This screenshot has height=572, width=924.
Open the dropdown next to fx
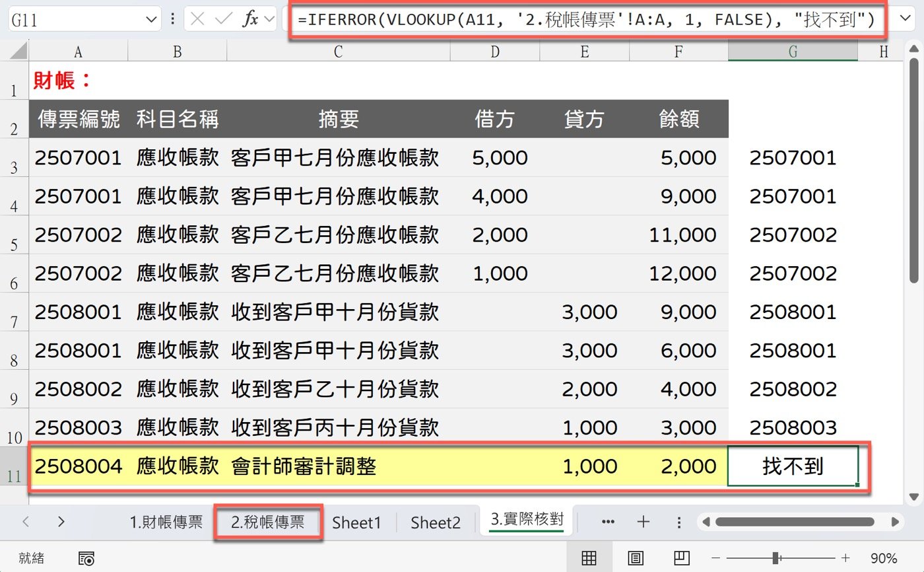[x=269, y=19]
